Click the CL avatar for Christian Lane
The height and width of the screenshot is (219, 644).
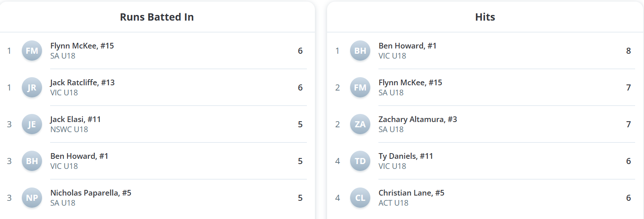coord(360,198)
